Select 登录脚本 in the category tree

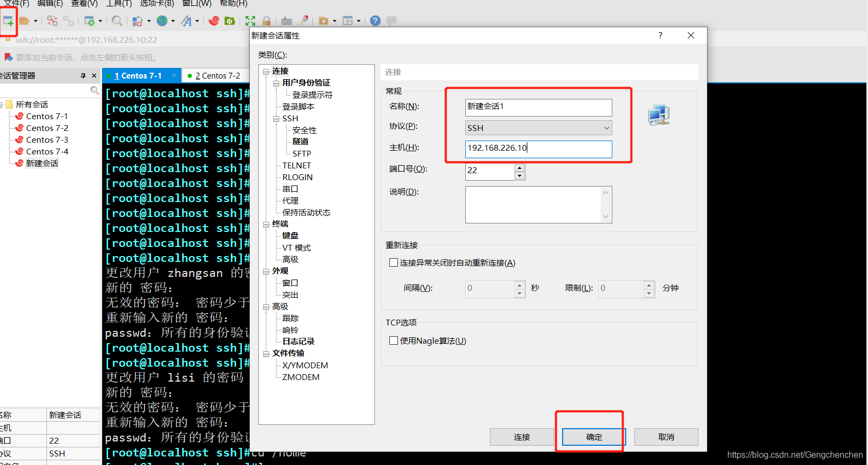click(298, 107)
